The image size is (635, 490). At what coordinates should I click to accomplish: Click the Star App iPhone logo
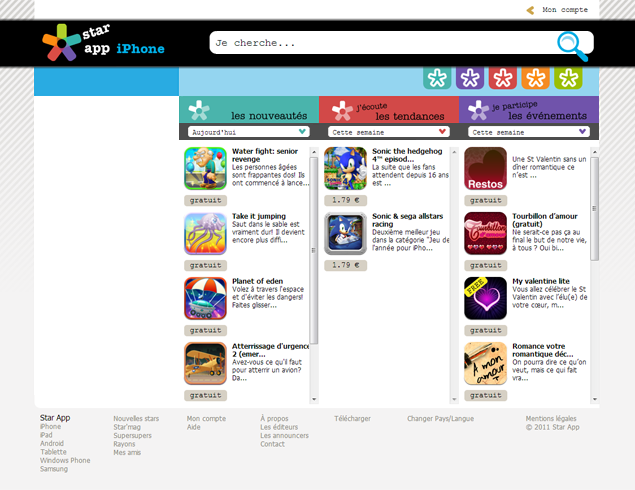click(x=103, y=43)
